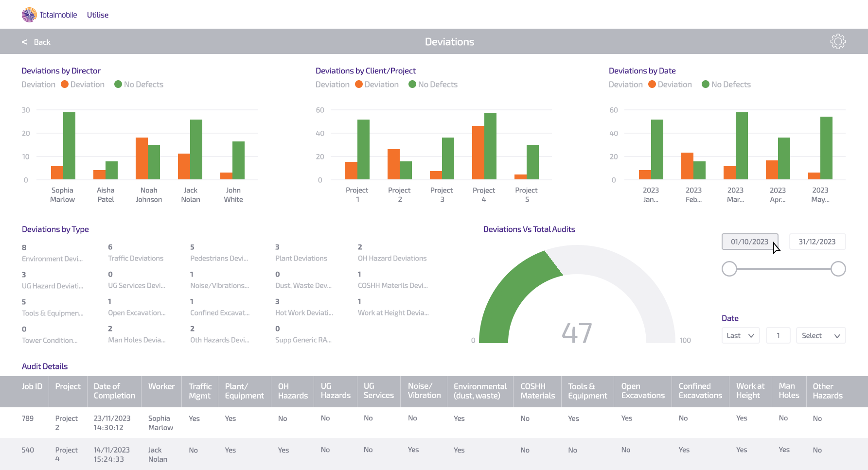
Task: Open the Select period dropdown
Action: coord(820,336)
